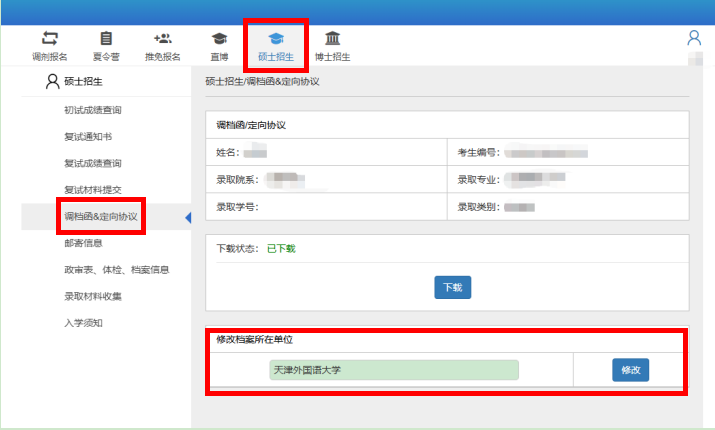This screenshot has height=430, width=715.
Task: Open 录取材料收集 sidebar entry
Action: coord(93,296)
